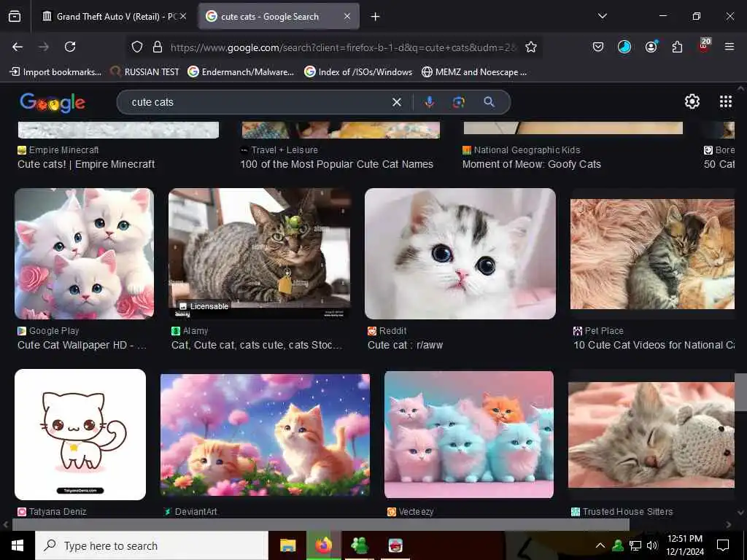Open RUSSIAN TEST bookmark
This screenshot has height=560, width=747.
click(144, 72)
